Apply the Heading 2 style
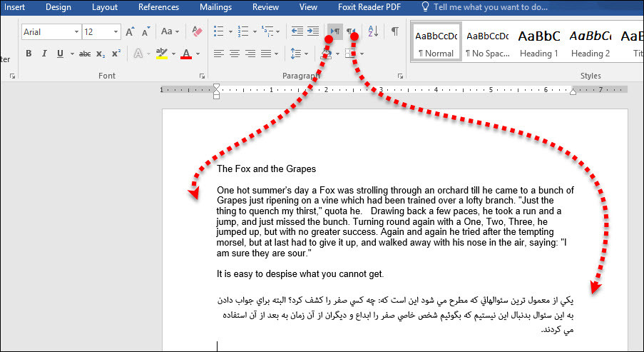This screenshot has height=352, width=644. coord(591,43)
